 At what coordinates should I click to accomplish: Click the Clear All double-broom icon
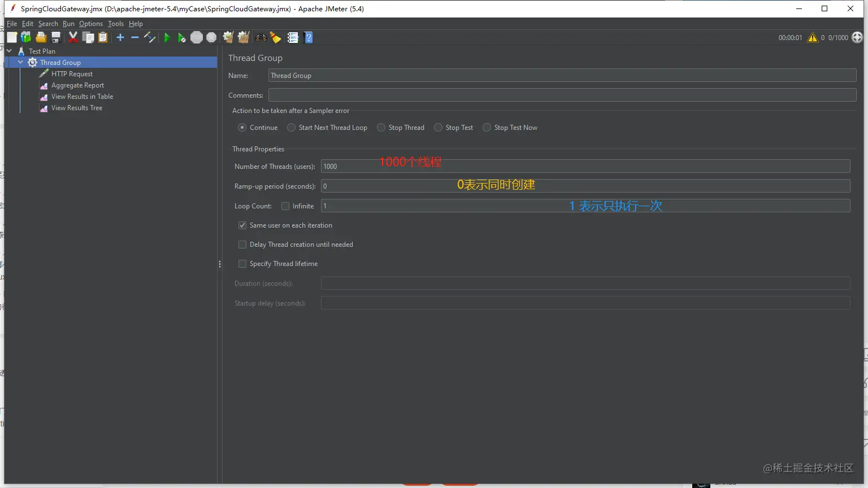coord(244,37)
